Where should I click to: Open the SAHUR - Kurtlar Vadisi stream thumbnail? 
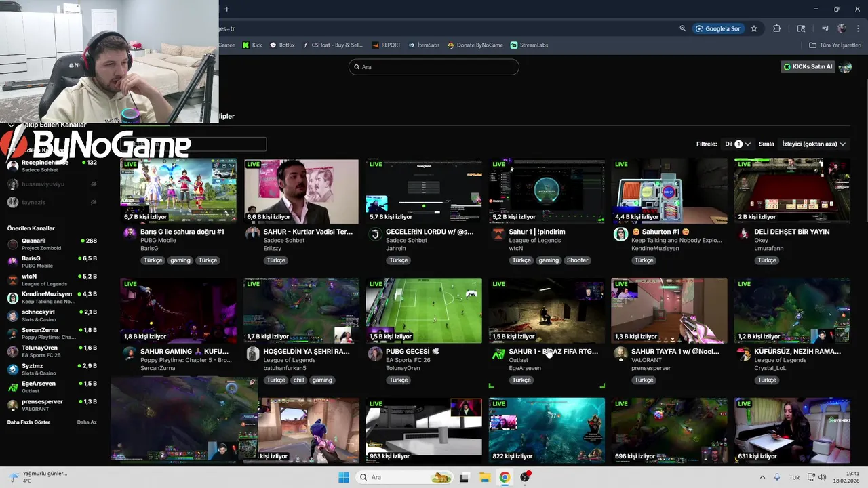pos(301,190)
